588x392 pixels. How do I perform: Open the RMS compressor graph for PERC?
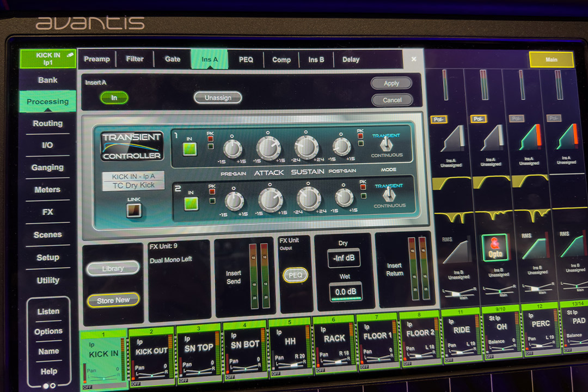[x=535, y=247]
